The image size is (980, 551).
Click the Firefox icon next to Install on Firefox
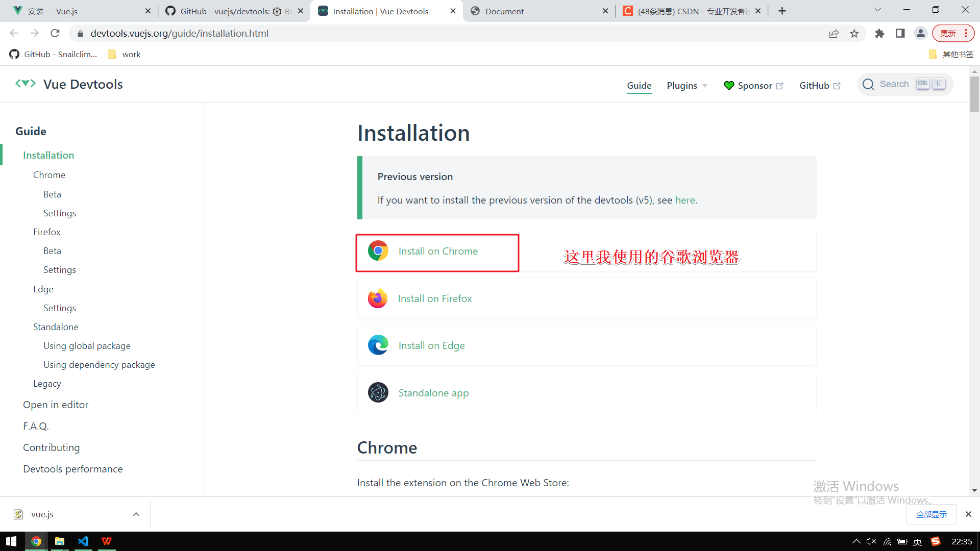click(378, 298)
